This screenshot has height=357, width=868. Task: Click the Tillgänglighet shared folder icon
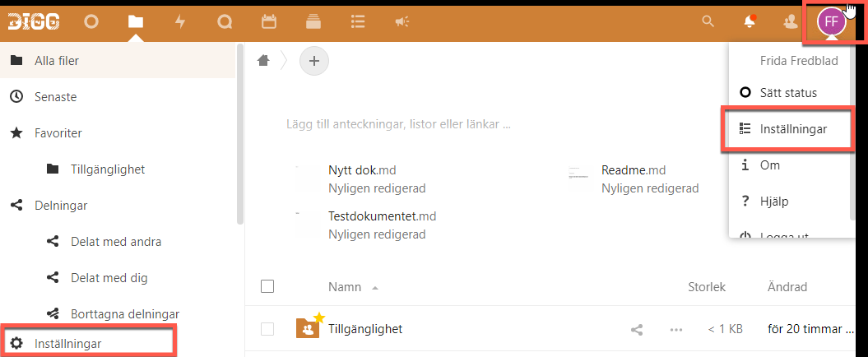coord(309,327)
